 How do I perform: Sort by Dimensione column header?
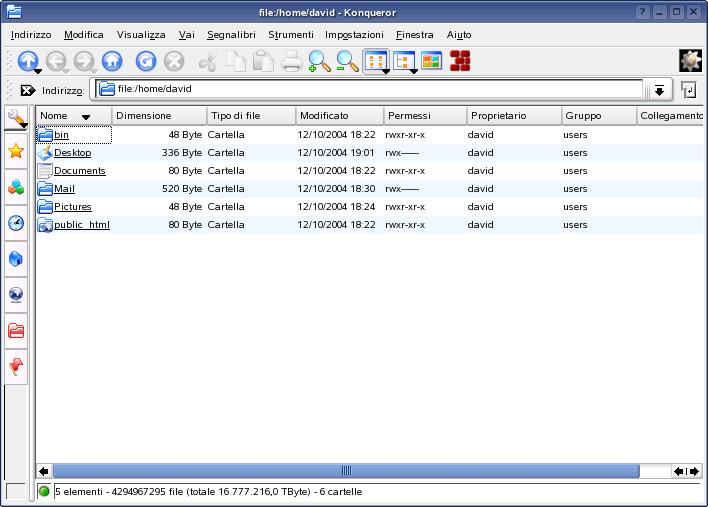click(159, 116)
